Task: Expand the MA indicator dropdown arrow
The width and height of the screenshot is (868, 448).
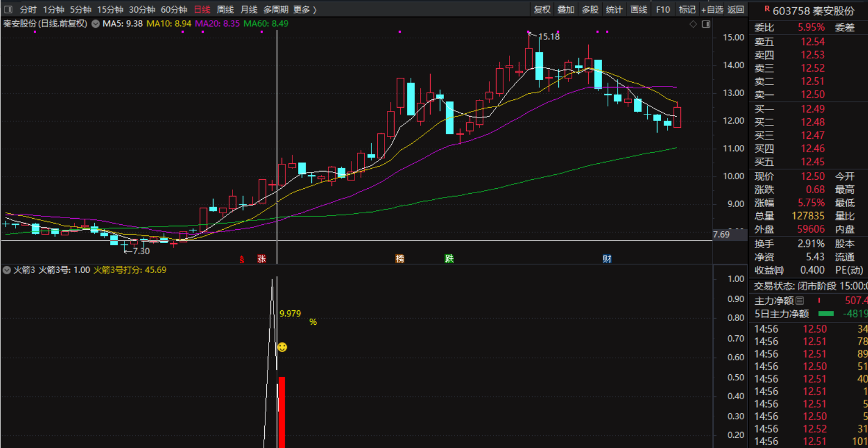Action: (95, 24)
